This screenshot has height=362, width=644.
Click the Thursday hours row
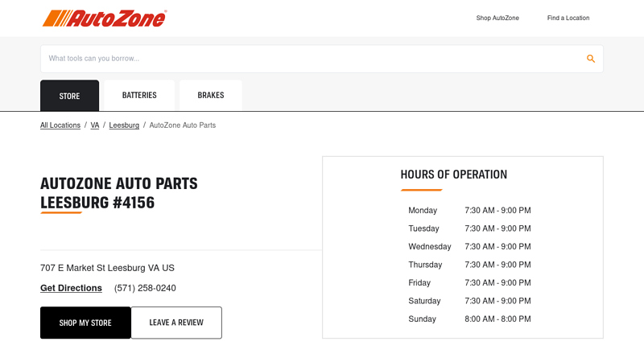pyautogui.click(x=469, y=265)
